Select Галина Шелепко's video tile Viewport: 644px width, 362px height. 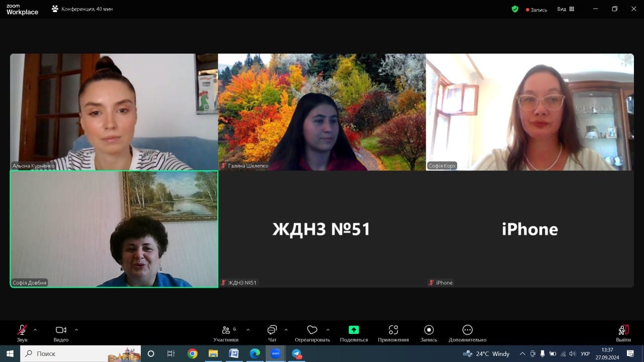point(322,112)
